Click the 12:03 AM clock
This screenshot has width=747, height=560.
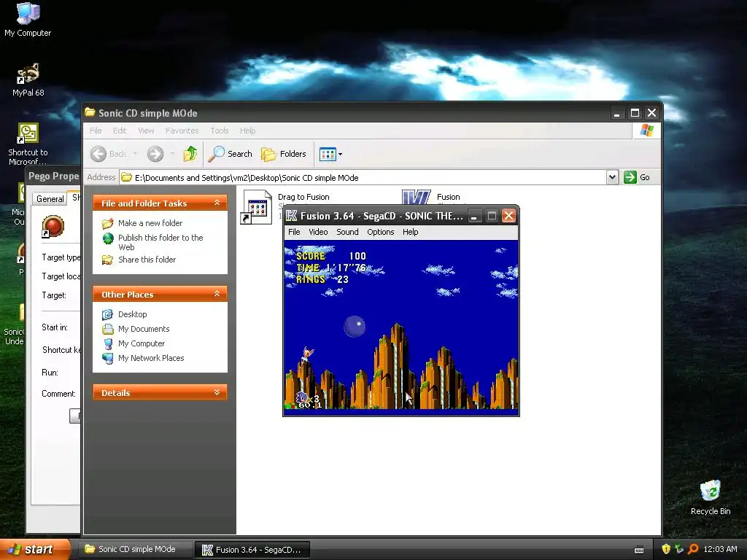720,549
